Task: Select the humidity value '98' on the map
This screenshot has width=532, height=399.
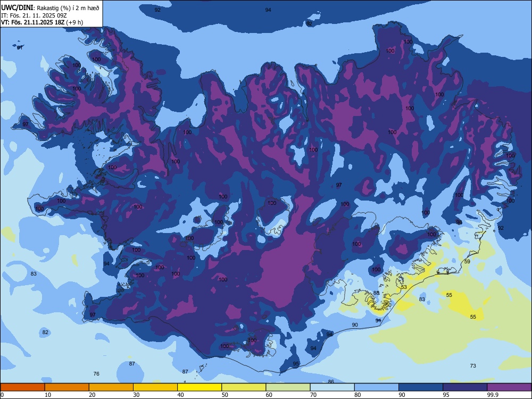Action: (459, 222)
